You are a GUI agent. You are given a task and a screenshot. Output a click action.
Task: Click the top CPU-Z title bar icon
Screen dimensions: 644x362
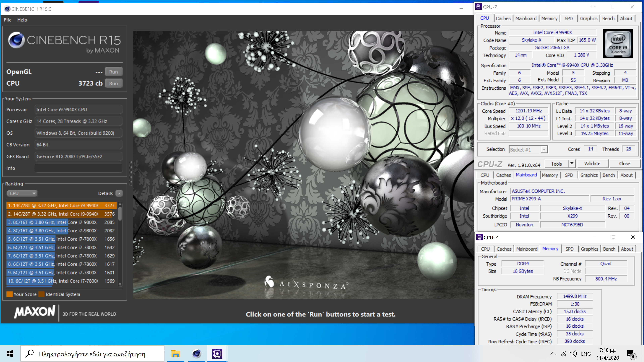pyautogui.click(x=479, y=7)
